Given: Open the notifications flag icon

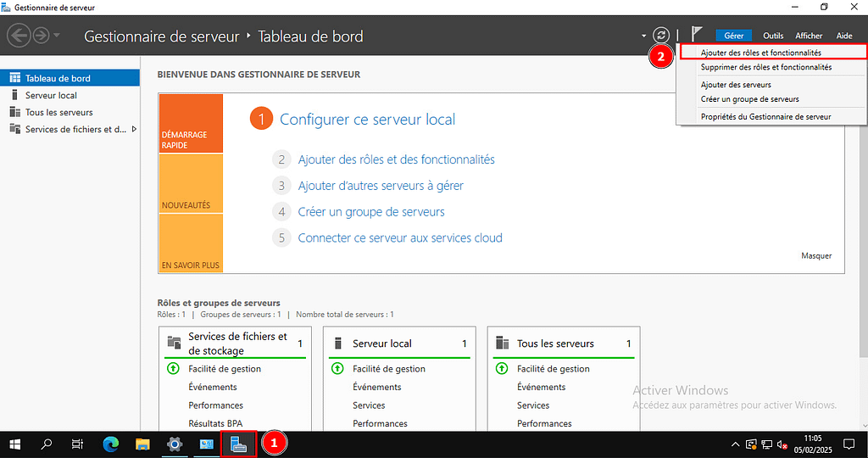Looking at the screenshot, I should pyautogui.click(x=697, y=35).
